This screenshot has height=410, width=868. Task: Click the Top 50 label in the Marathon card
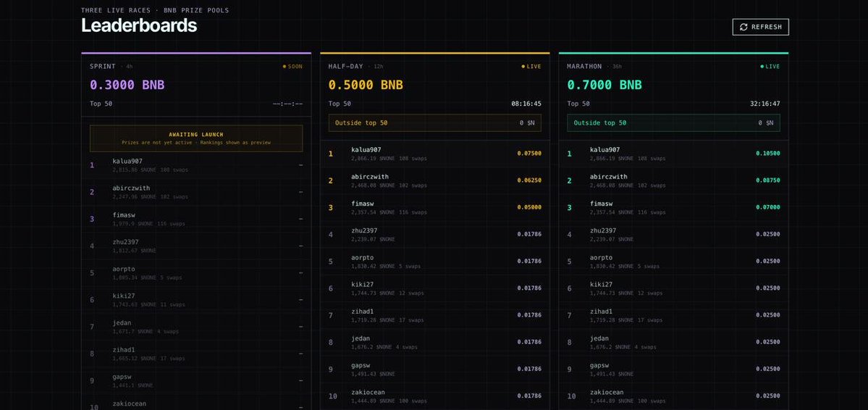pos(578,104)
